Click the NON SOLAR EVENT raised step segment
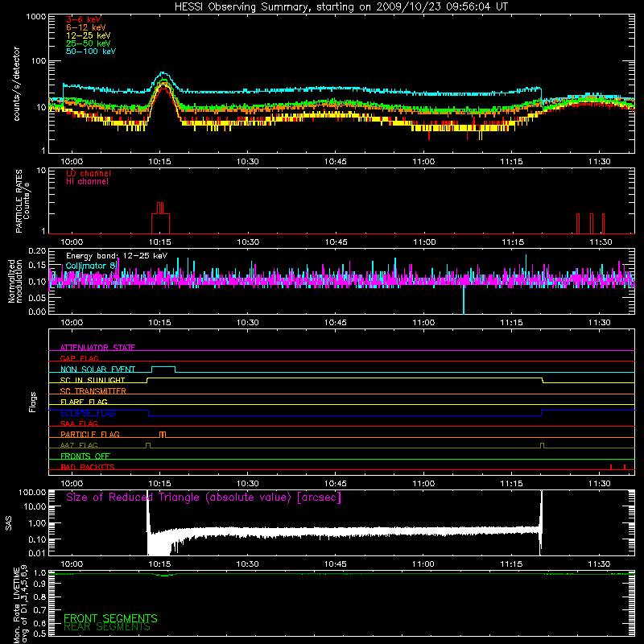Image resolution: width=644 pixels, height=644 pixels. 163,367
